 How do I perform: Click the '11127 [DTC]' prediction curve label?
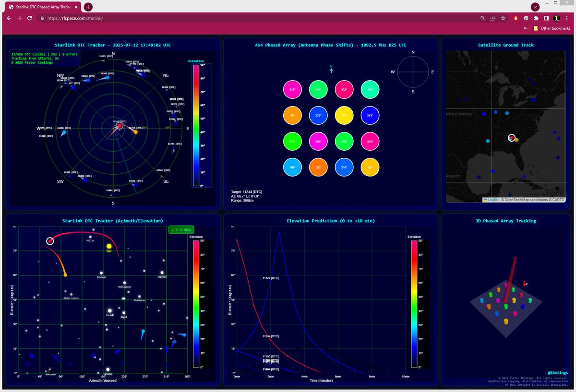coord(271,278)
